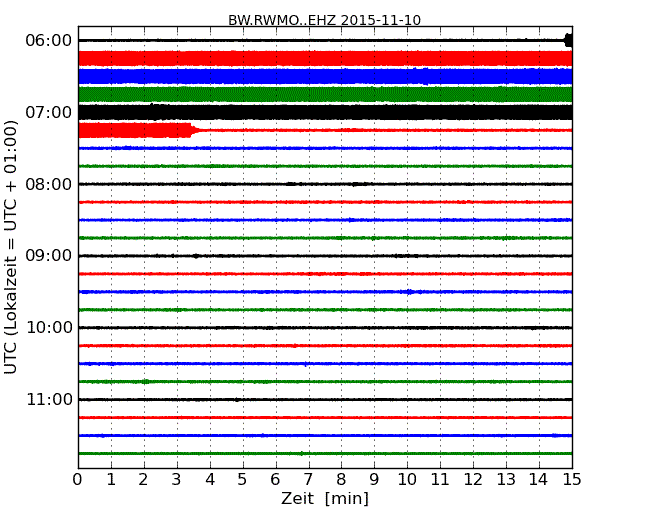Click the x-axis tick label 10
This screenshot has width=650, height=520.
tap(407, 479)
